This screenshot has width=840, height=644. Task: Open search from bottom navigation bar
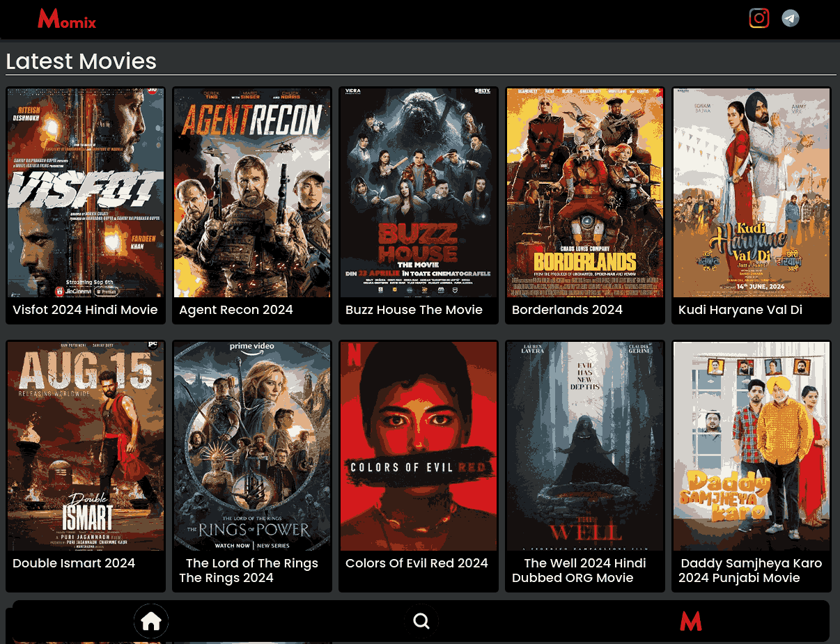click(421, 621)
